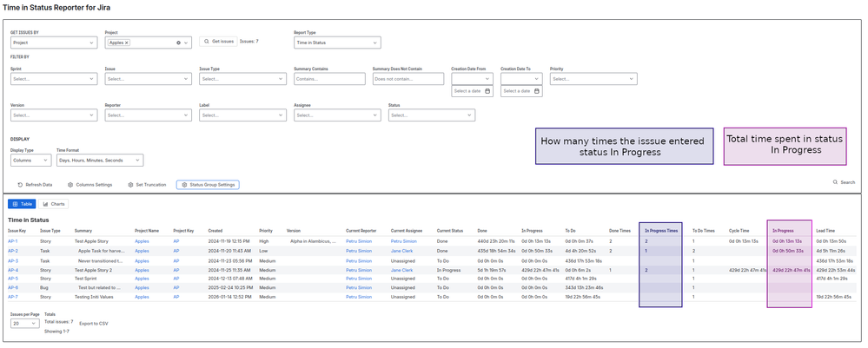The width and height of the screenshot is (868, 348).
Task: Click the Issue Key column header
Action: point(17,230)
